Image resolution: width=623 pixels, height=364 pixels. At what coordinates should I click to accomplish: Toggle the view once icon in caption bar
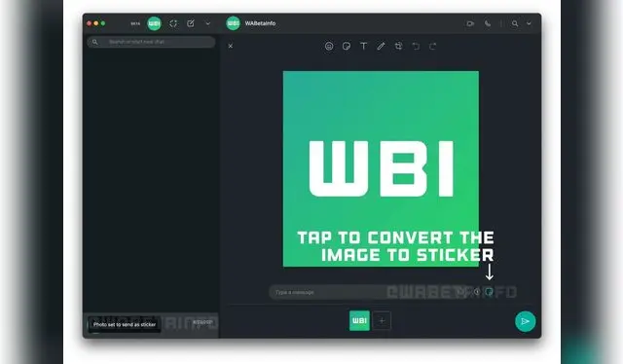tap(477, 292)
